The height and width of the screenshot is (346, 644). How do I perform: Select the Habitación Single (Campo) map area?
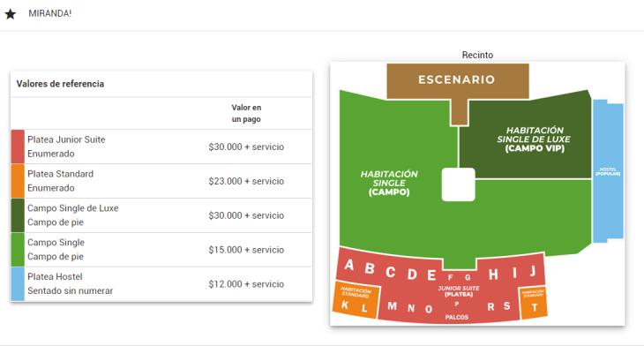pos(389,183)
